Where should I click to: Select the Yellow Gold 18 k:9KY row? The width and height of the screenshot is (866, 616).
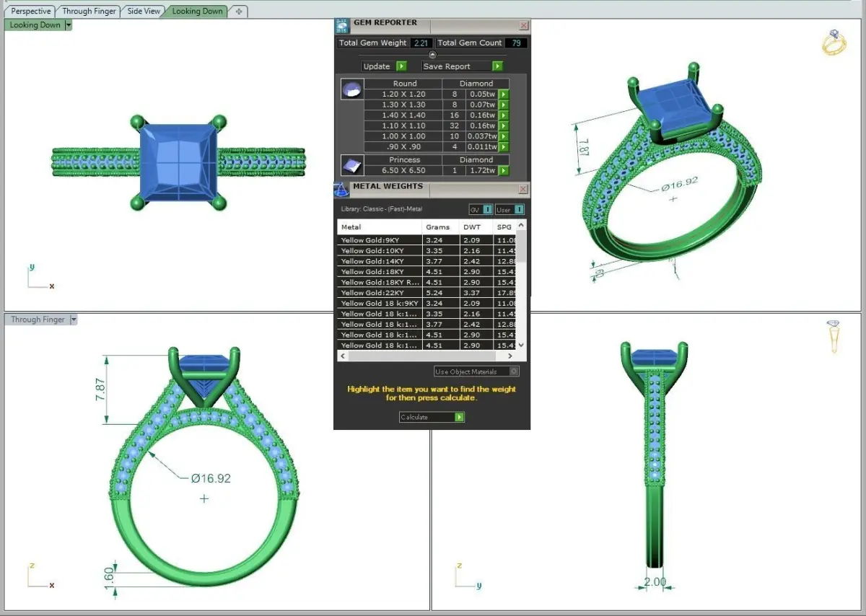[x=427, y=304]
